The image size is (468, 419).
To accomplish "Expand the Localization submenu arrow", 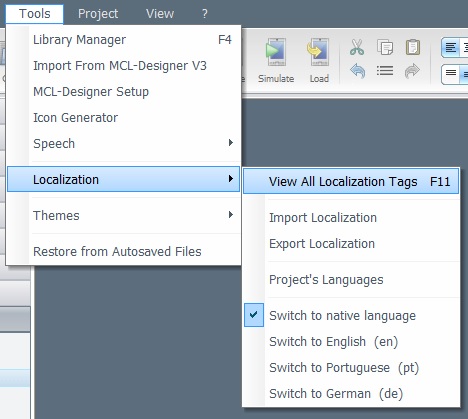I will (x=231, y=179).
